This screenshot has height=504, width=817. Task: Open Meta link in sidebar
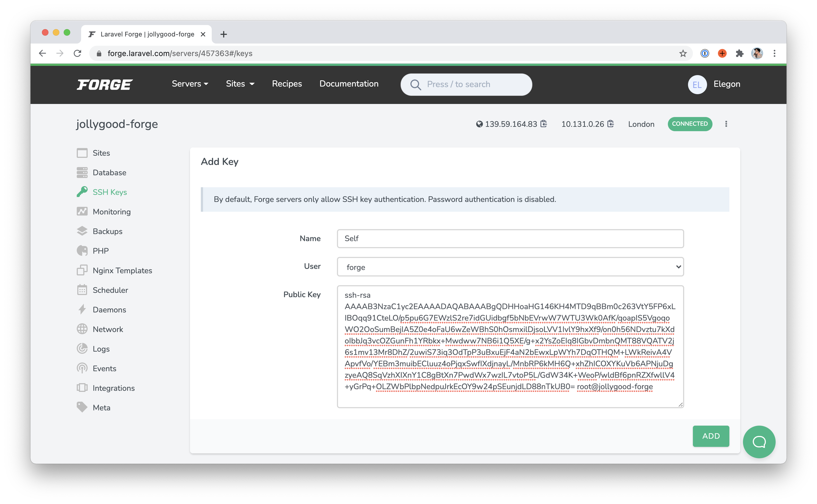point(101,407)
